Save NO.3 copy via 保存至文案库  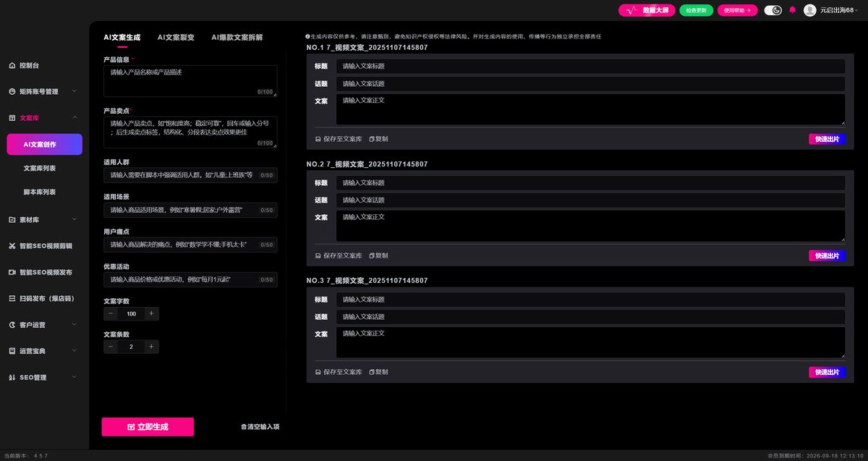[x=339, y=372]
